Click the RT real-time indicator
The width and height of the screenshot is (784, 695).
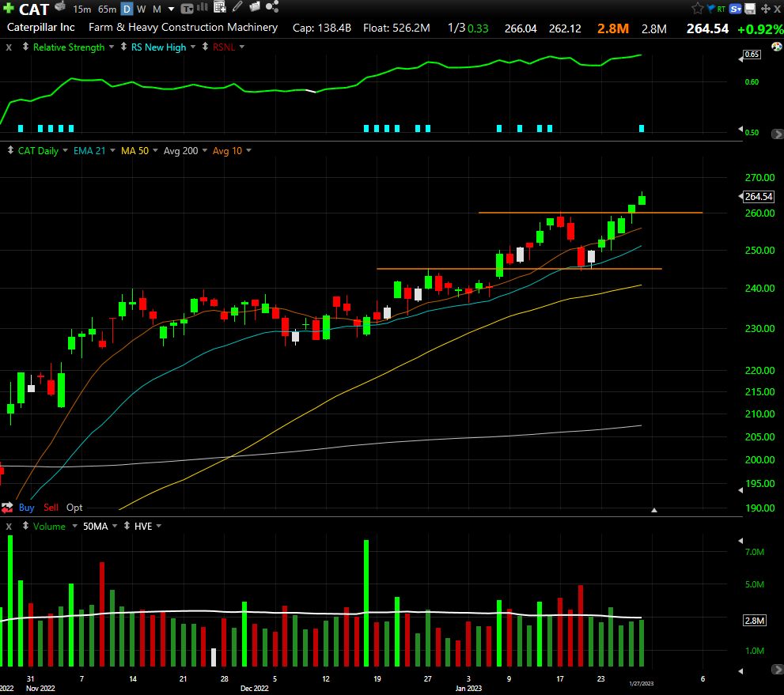click(x=721, y=9)
